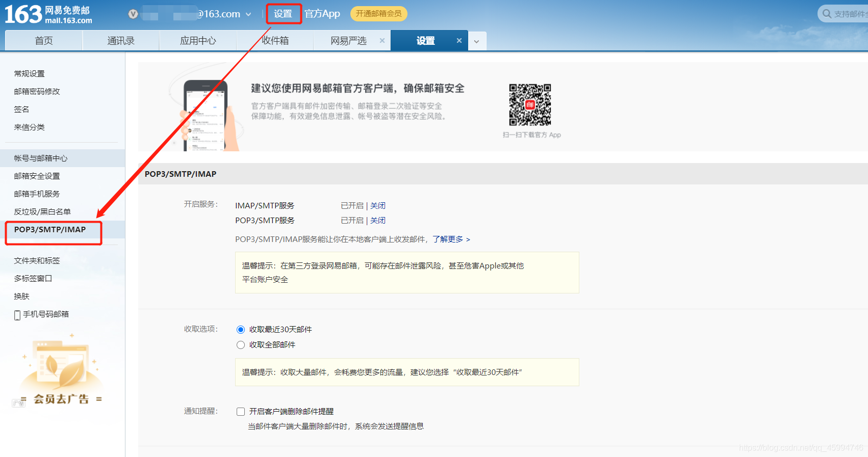
Task: Open 文件夹和标签 in the sidebar
Action: pyautogui.click(x=37, y=260)
